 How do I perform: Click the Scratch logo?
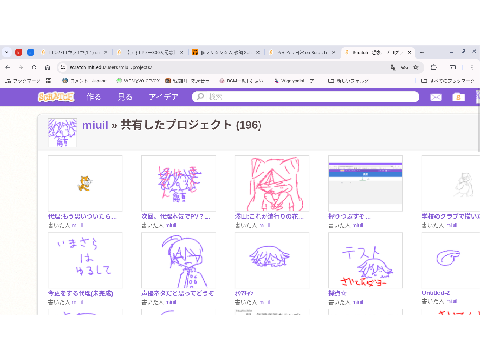coord(56,97)
